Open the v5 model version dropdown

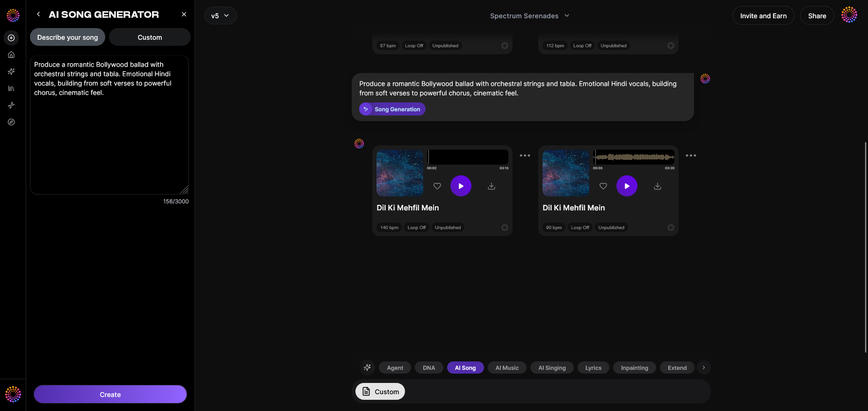(220, 15)
